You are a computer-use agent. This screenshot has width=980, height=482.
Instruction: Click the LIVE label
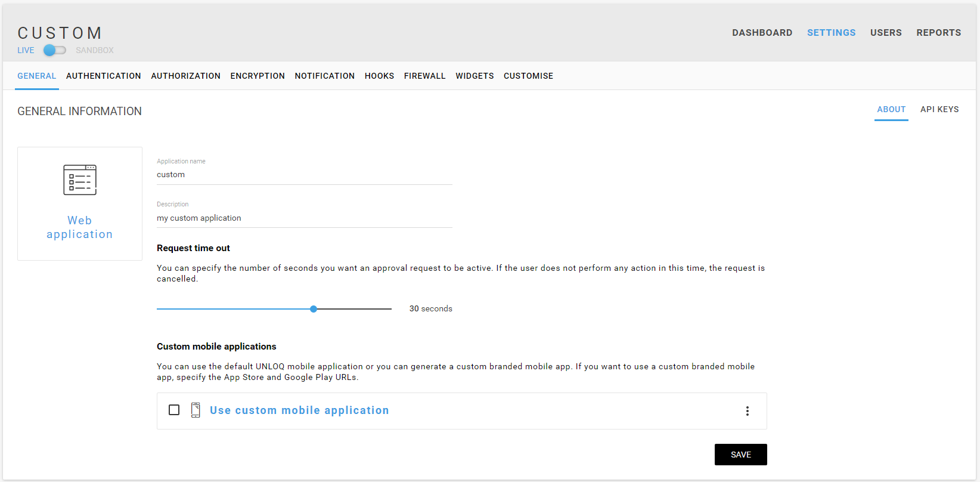coord(26,50)
